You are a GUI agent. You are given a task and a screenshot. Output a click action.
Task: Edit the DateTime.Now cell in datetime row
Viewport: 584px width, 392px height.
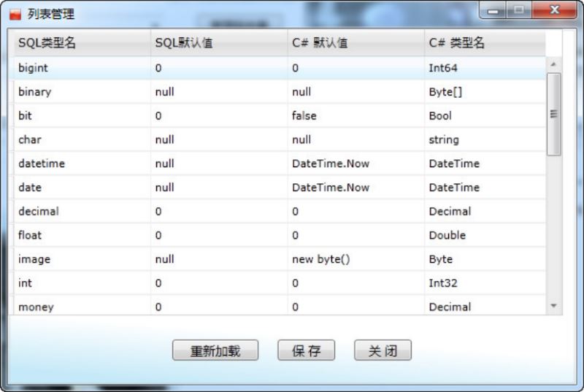(x=331, y=164)
